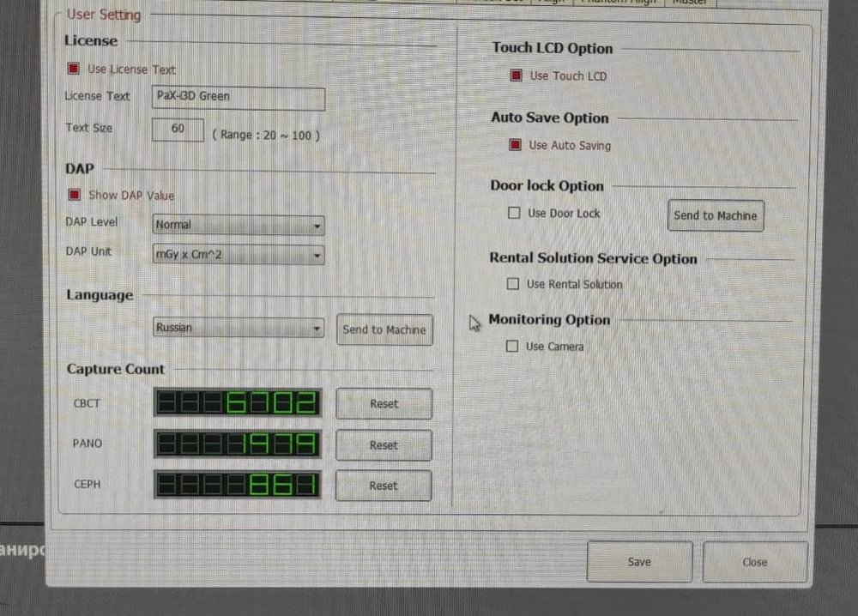Toggle the Show DAP Value checkbox
This screenshot has height=616, width=858.
tap(75, 195)
